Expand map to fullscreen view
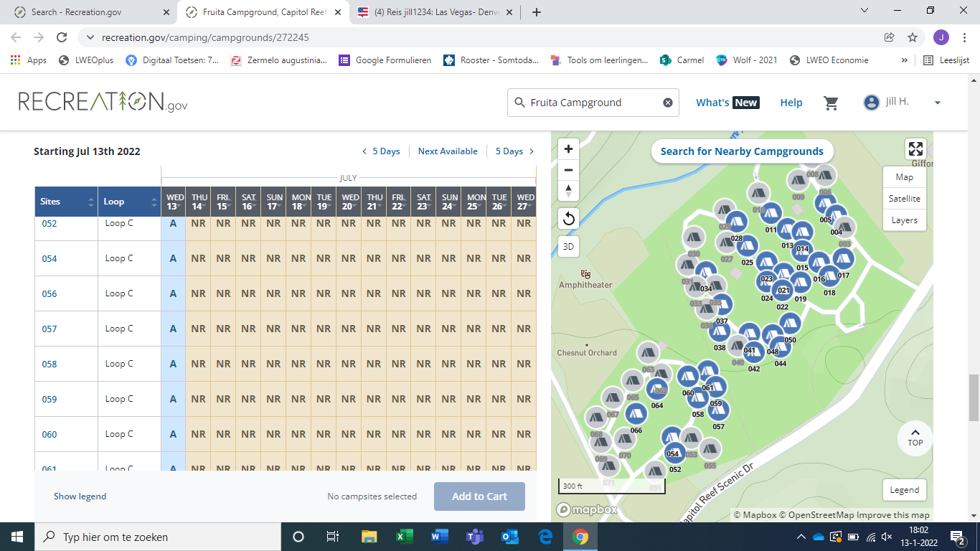This screenshot has height=551, width=980. click(x=915, y=149)
